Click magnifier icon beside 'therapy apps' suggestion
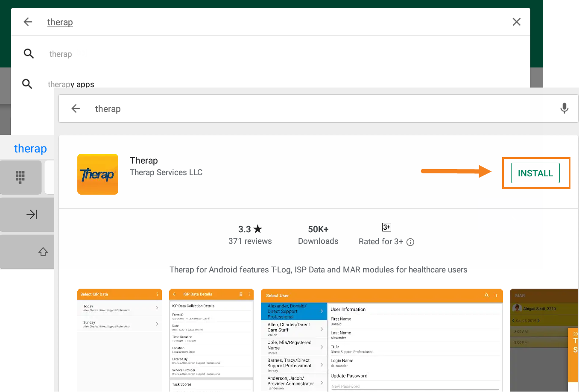Image resolution: width=579 pixels, height=392 pixels. (27, 84)
